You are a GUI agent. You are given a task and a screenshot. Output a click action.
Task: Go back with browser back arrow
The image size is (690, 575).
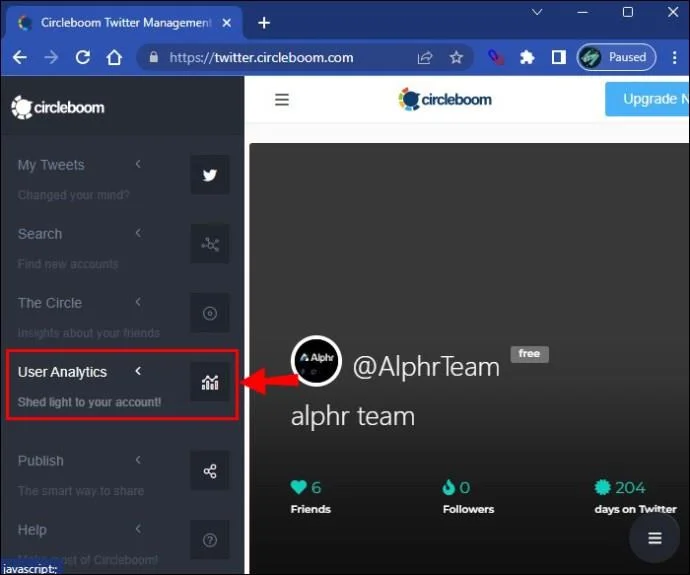pos(20,57)
